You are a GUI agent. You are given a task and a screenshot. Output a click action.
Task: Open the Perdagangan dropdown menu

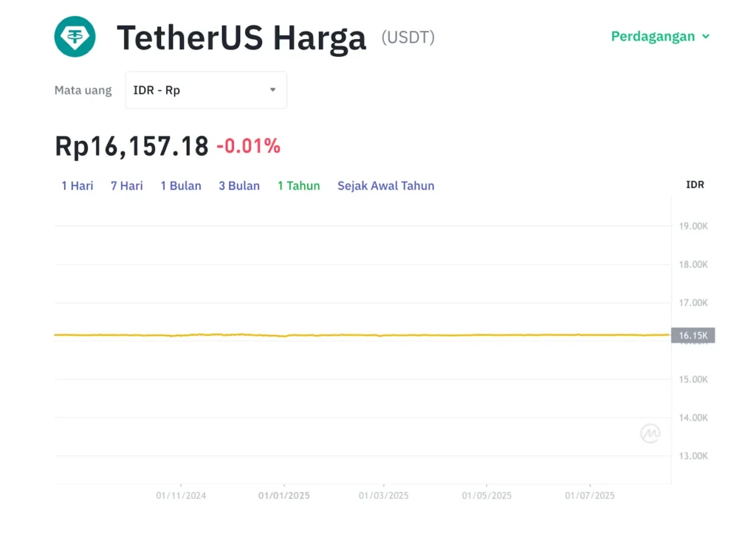click(660, 36)
